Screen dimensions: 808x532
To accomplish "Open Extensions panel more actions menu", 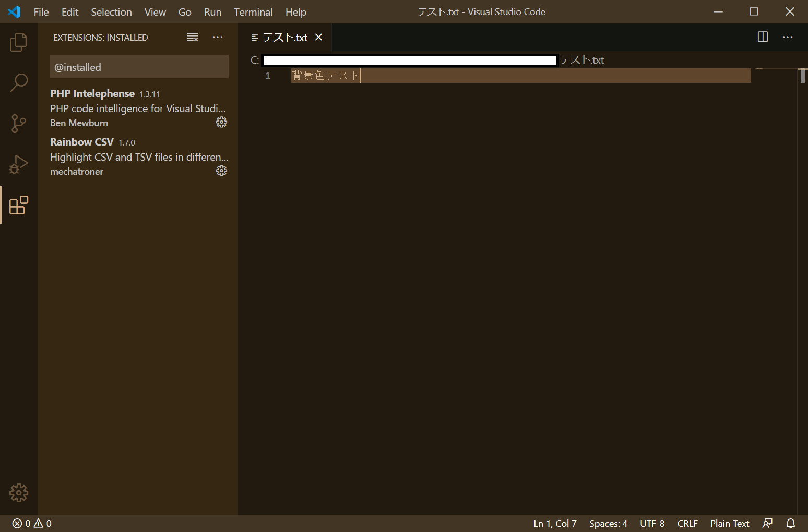I will pos(218,38).
